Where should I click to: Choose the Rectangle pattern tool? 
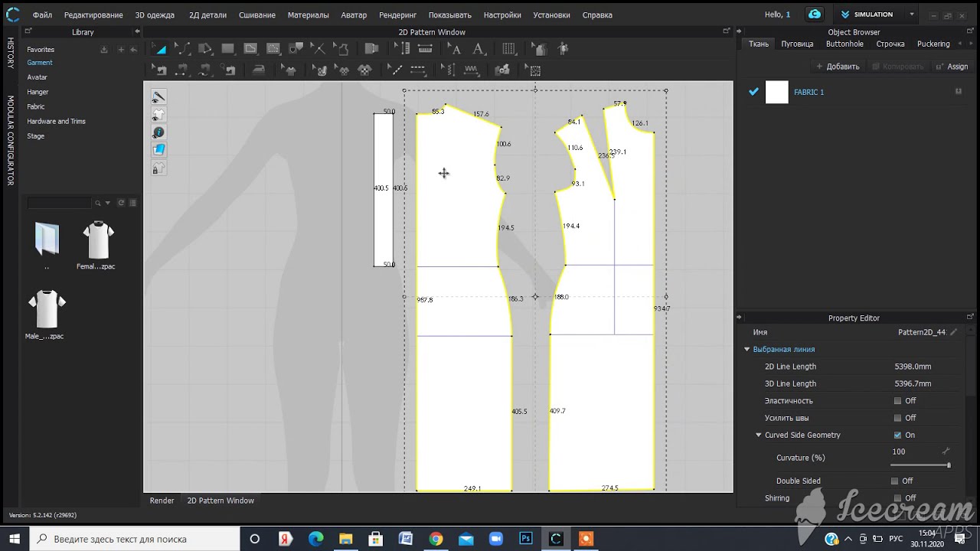click(x=228, y=48)
